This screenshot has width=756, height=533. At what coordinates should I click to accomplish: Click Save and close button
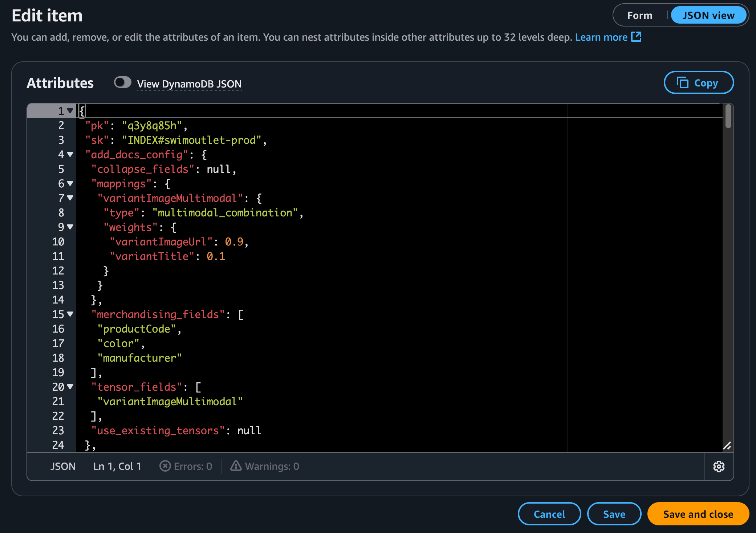(x=698, y=514)
